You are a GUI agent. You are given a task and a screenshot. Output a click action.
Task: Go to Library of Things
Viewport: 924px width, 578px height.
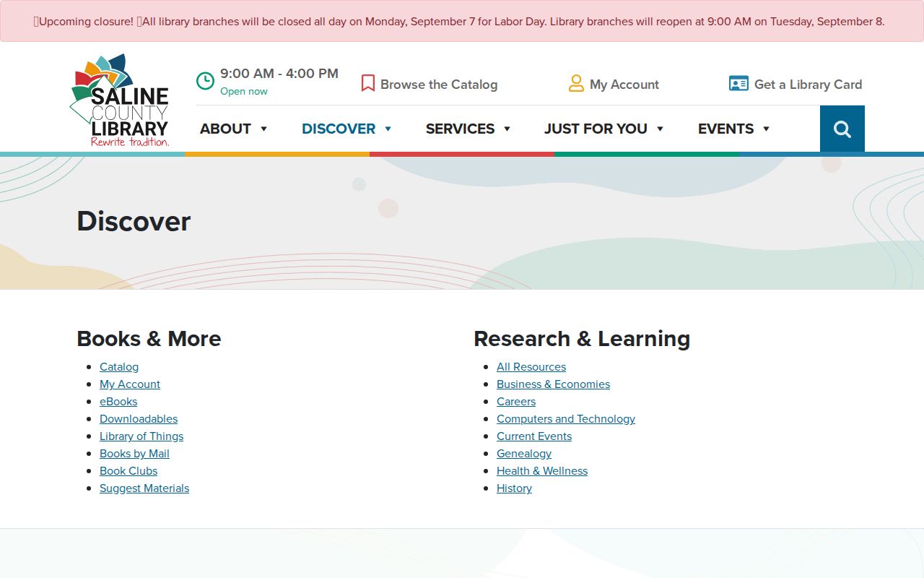click(141, 436)
